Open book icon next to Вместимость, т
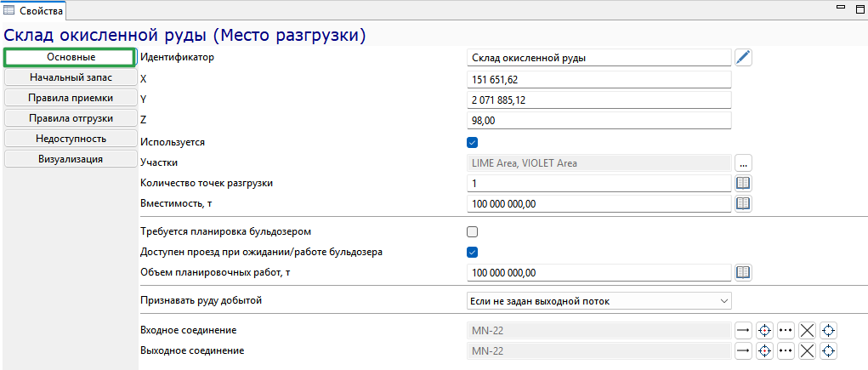Screen dimensions: 868x370 (743, 204)
